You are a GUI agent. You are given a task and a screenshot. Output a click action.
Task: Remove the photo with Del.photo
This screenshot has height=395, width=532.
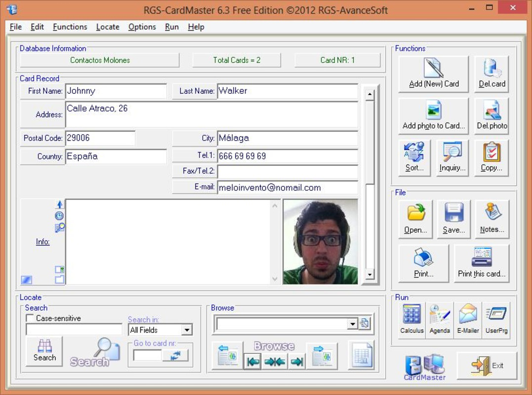point(491,115)
